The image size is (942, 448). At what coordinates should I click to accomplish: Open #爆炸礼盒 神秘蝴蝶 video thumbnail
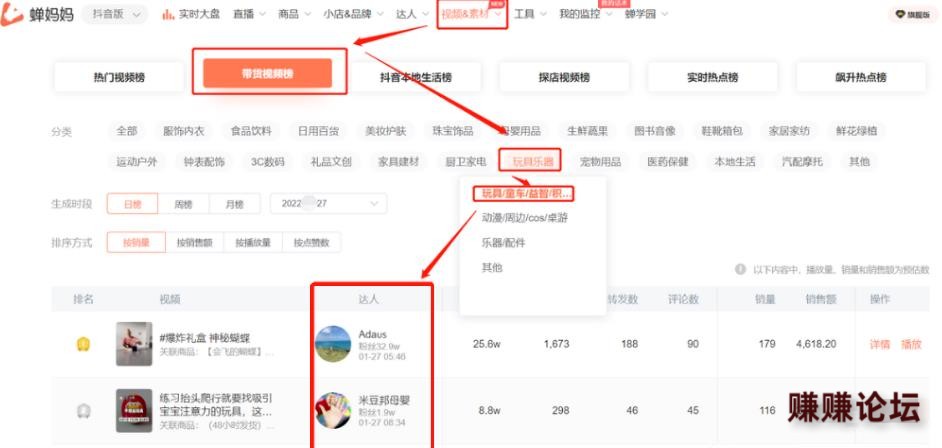click(x=134, y=344)
